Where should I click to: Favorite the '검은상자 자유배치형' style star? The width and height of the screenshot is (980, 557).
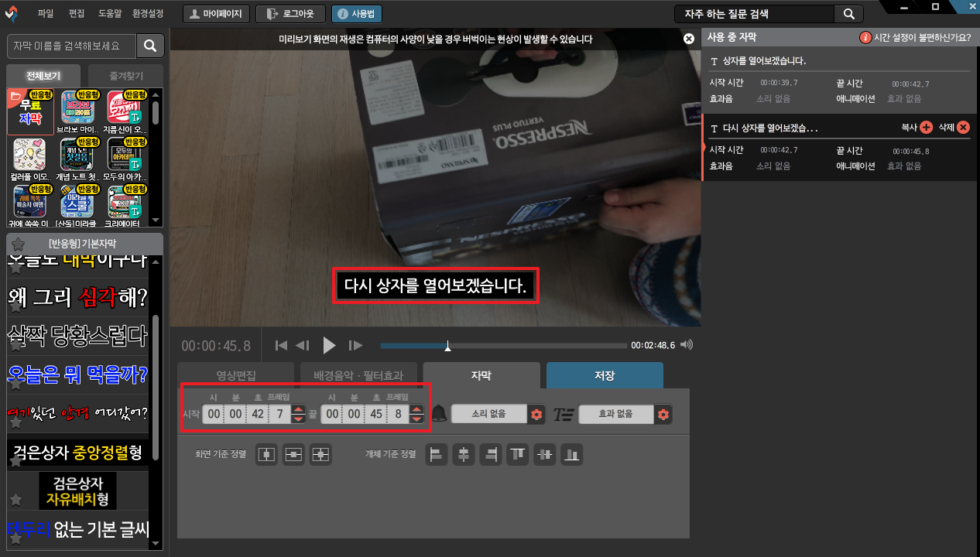15,499
